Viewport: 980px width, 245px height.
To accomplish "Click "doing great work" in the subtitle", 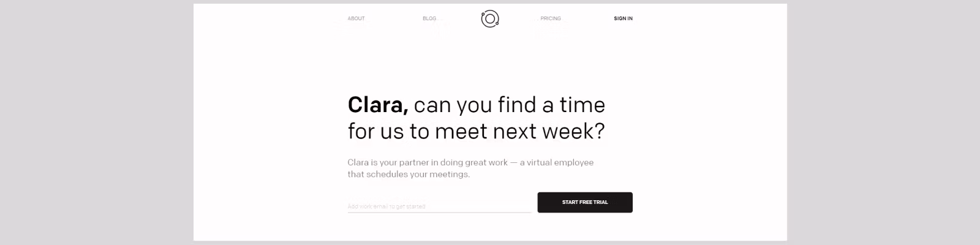I will click(x=474, y=162).
